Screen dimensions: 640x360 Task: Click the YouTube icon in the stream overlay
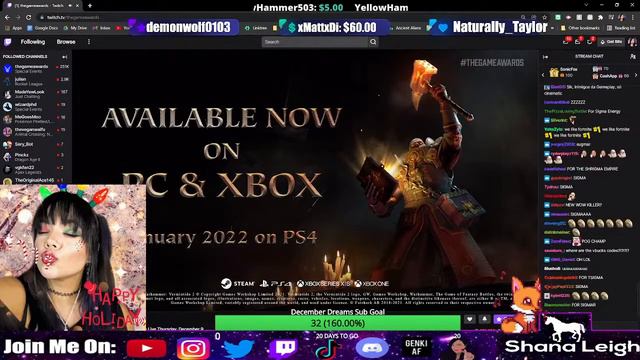click(x=147, y=348)
